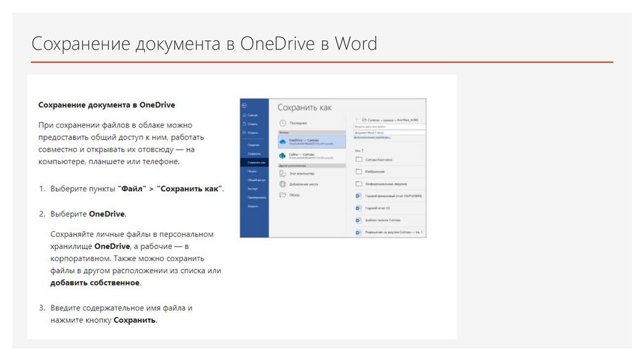Open Сведения in the blue sidebar
The image size is (644, 361).
pos(253,145)
